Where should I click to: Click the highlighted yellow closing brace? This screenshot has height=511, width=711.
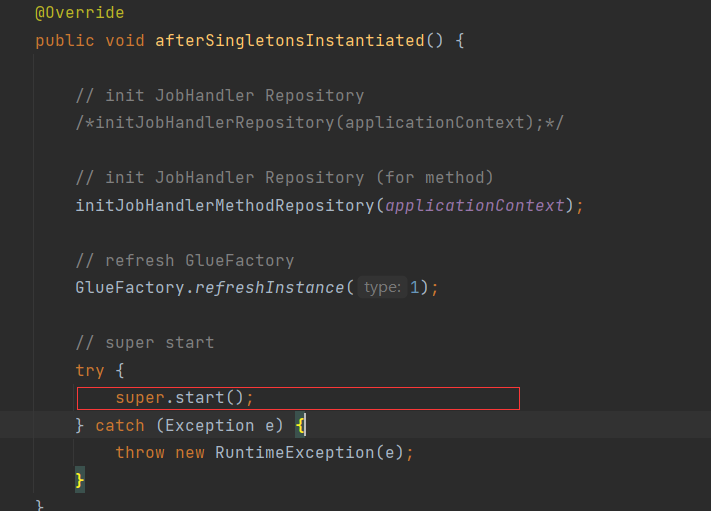(80, 481)
